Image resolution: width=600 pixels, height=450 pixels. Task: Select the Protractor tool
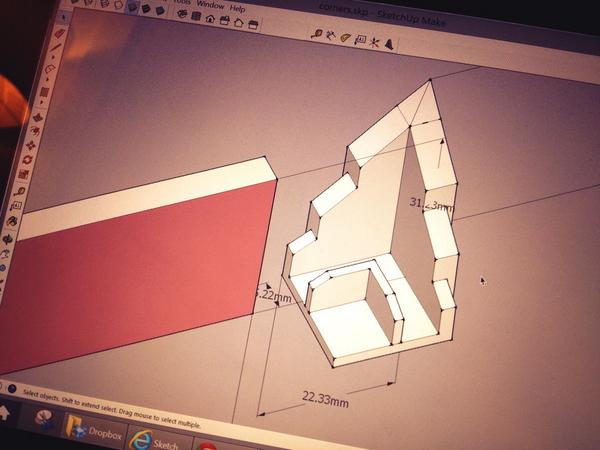(346, 38)
